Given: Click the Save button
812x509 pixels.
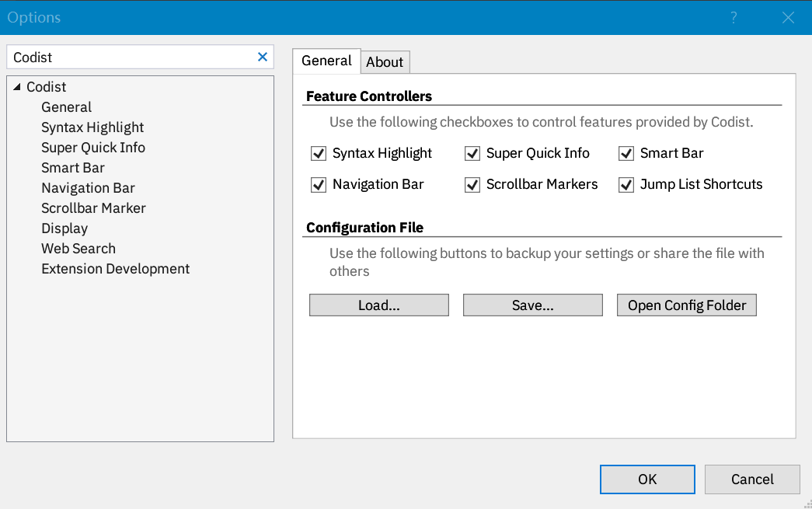Looking at the screenshot, I should click(x=532, y=305).
